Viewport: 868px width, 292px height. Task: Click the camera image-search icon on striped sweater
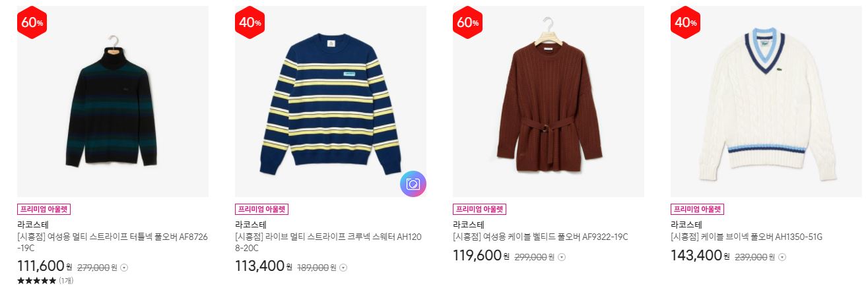[413, 184]
